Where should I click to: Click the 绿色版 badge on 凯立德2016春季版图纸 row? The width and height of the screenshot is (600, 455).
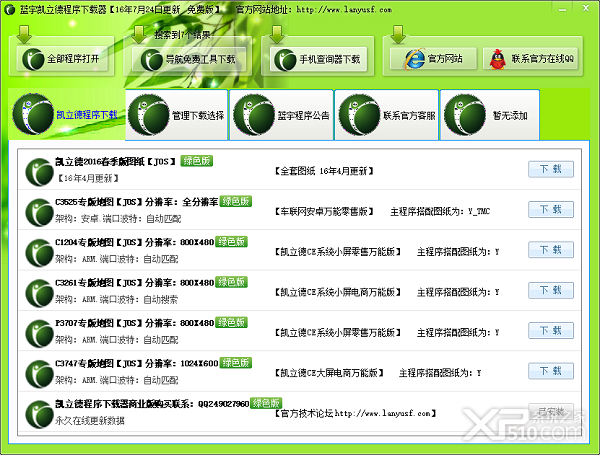pos(196,161)
